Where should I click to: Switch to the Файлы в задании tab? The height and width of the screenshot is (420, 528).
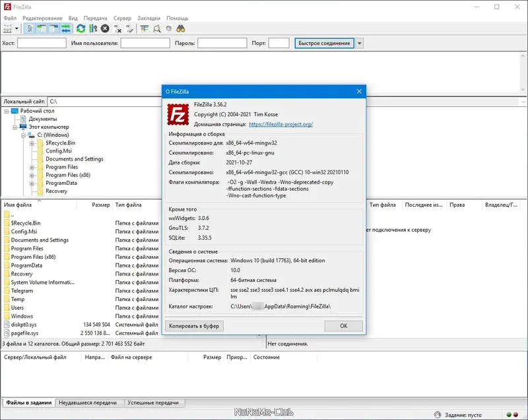coord(28,402)
